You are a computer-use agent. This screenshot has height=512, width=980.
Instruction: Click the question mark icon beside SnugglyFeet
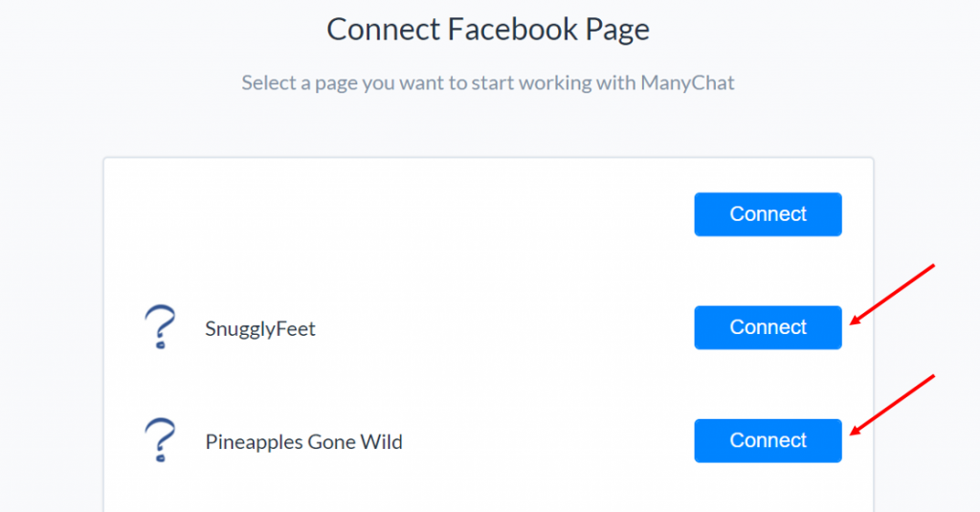(160, 327)
